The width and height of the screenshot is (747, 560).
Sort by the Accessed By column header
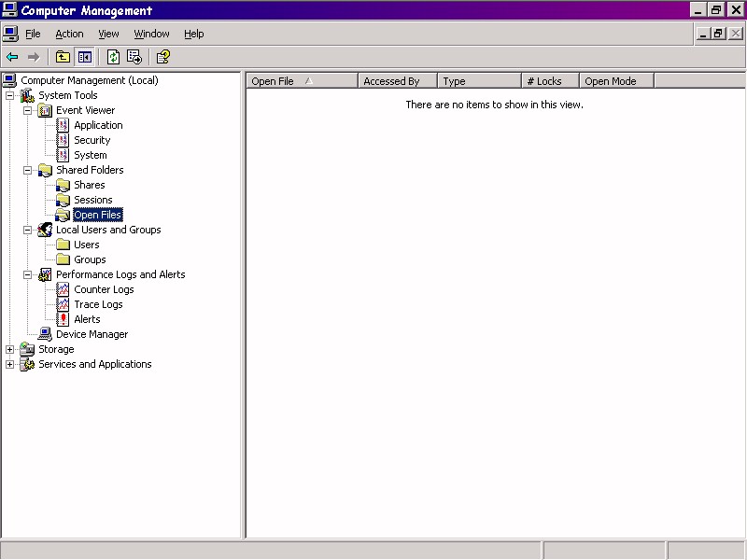(398, 81)
